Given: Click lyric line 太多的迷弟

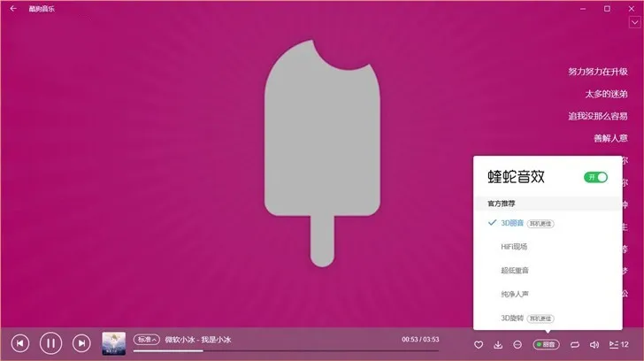Looking at the screenshot, I should (x=606, y=94).
